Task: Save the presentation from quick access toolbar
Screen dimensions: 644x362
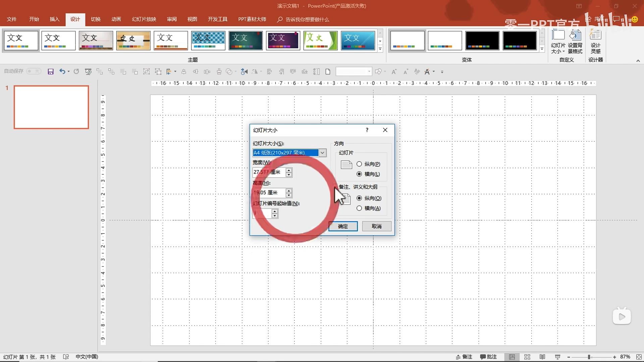Action: coord(51,72)
